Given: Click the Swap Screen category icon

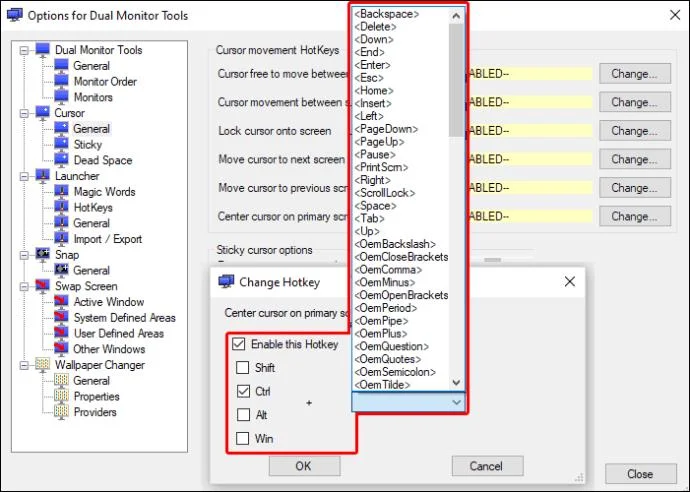Looking at the screenshot, I should click(43, 286).
